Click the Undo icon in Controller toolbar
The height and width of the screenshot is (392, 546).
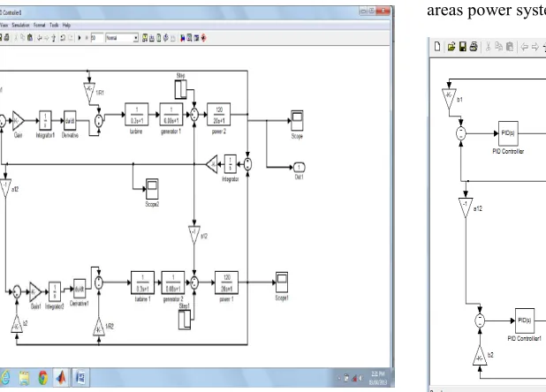click(x=63, y=38)
